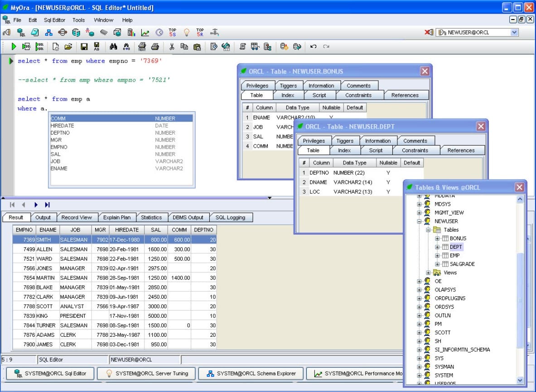Expand the BONUS table node
Screen dimensions: 536x392
(437, 238)
